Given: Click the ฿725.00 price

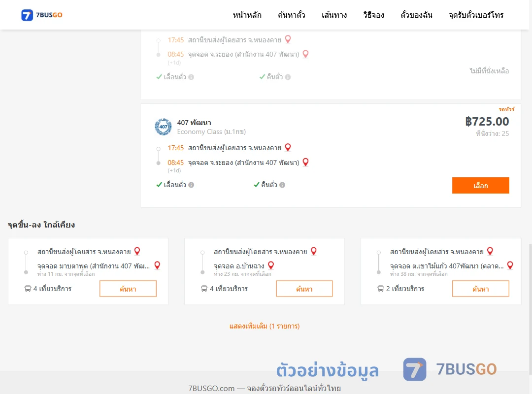Looking at the screenshot, I should (487, 122).
